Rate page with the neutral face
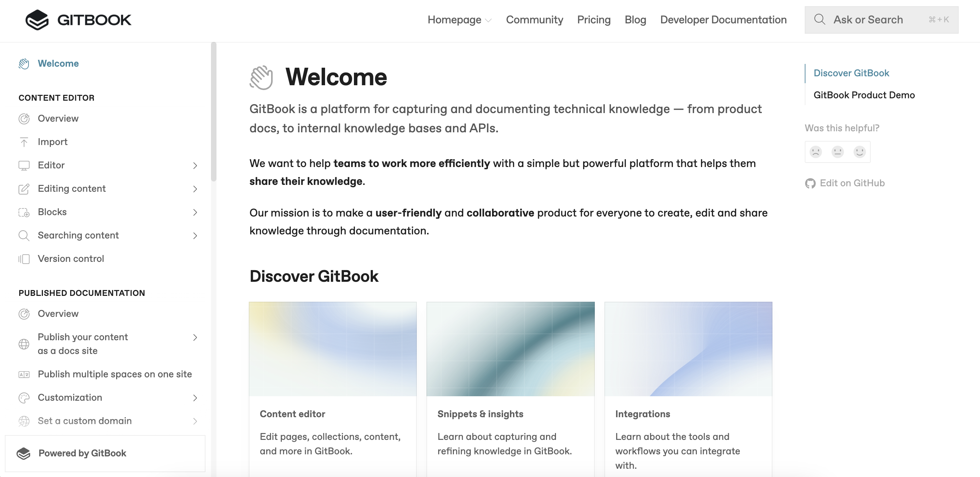The image size is (980, 477). (837, 152)
